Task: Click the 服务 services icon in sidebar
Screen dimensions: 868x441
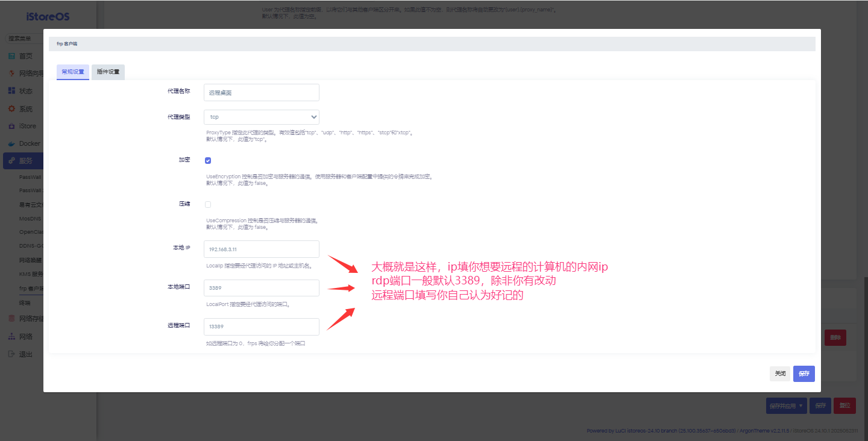Action: point(11,161)
